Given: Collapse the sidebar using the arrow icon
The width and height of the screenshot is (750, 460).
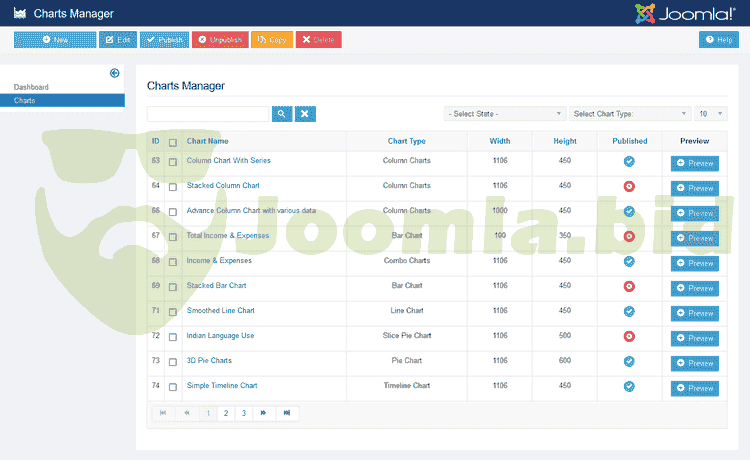Looking at the screenshot, I should click(x=115, y=73).
